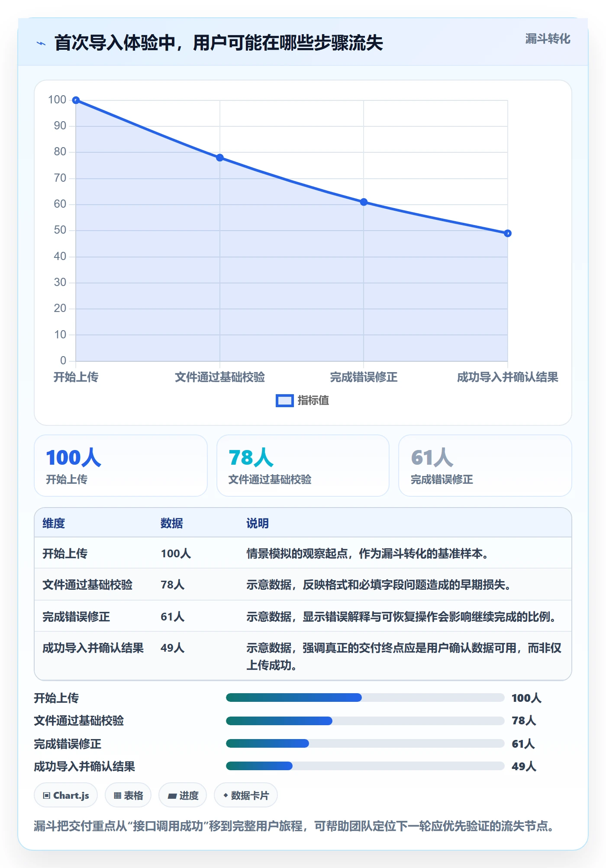Click the 78人 cell in the table

[173, 585]
